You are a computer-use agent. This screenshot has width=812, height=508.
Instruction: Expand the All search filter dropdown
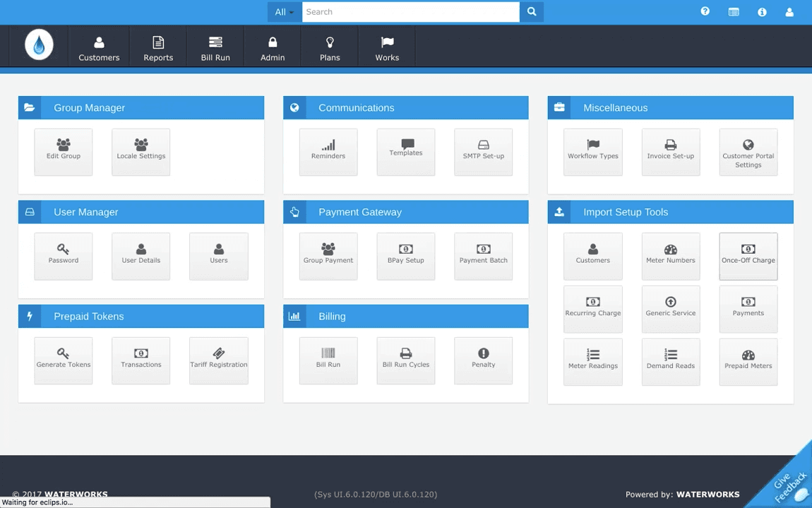(285, 12)
